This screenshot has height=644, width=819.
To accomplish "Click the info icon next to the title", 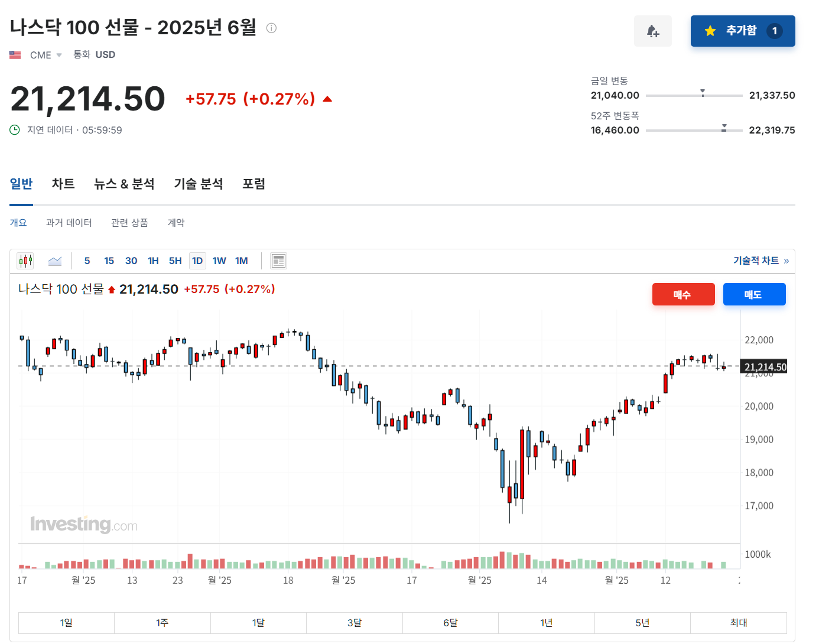I will coord(271,28).
